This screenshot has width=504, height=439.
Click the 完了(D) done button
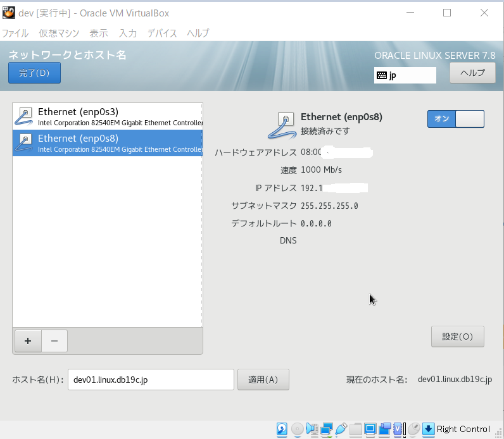pos(34,73)
